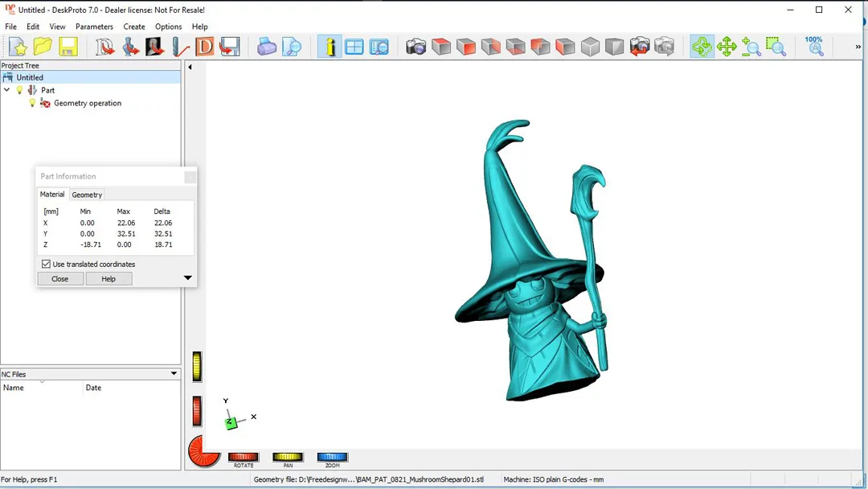
Task: Expand Part Information with the black triangle
Action: coord(187,278)
